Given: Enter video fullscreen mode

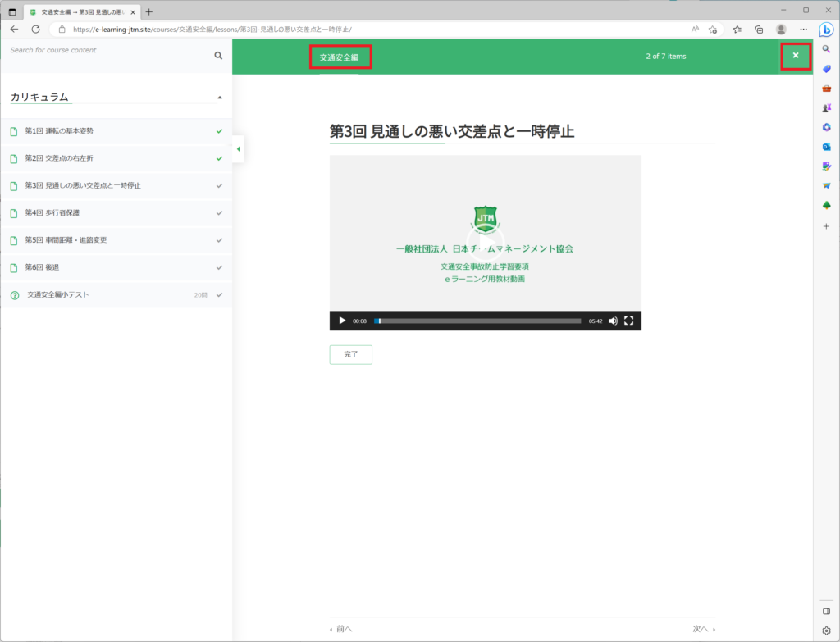Looking at the screenshot, I should [629, 321].
